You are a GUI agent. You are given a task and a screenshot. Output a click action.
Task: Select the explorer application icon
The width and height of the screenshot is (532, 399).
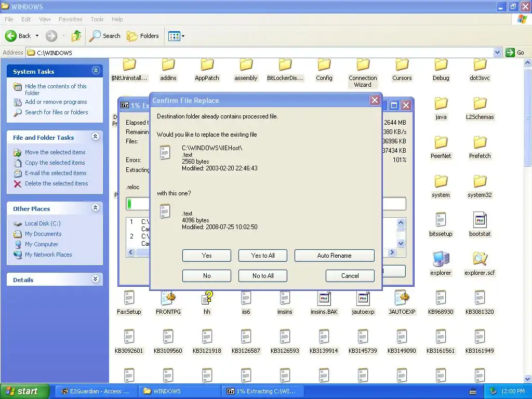(x=441, y=264)
